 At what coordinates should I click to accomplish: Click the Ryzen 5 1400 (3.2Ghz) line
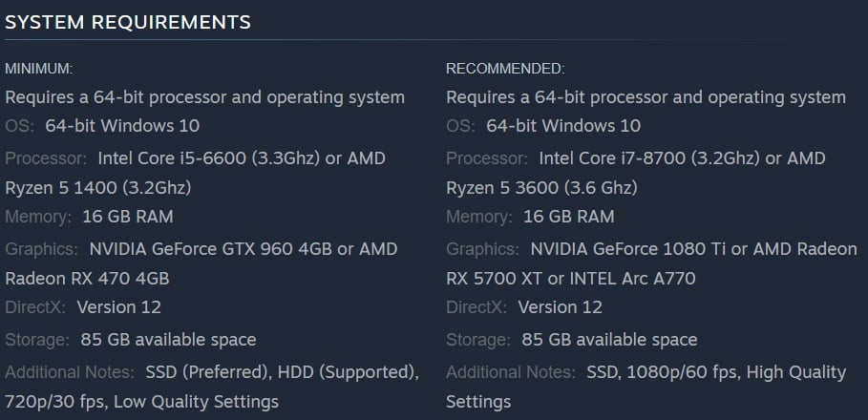click(98, 187)
